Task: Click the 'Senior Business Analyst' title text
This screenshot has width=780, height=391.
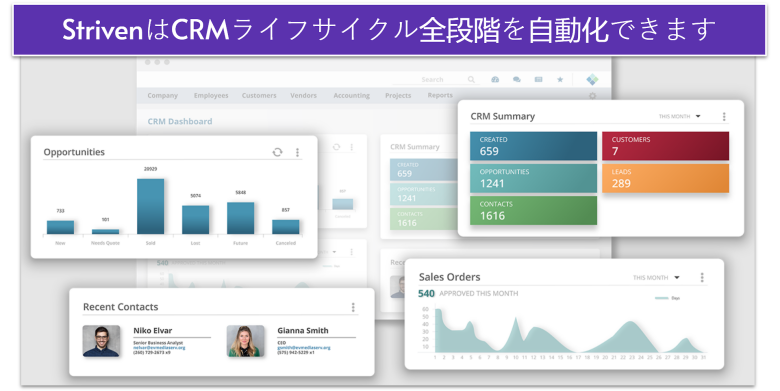Action: click(158, 343)
